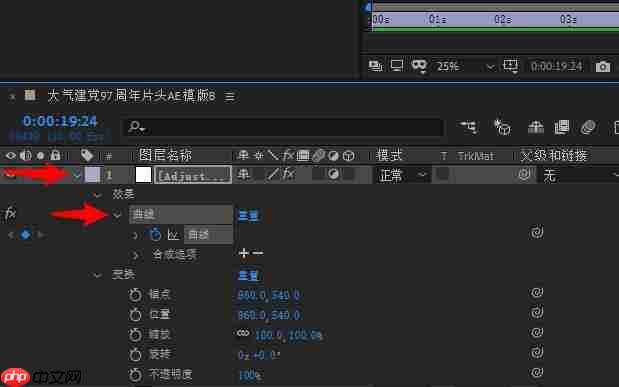619x387 pixels.
Task: Click the 缩放 constrain proportions link icon
Action: [x=243, y=334]
